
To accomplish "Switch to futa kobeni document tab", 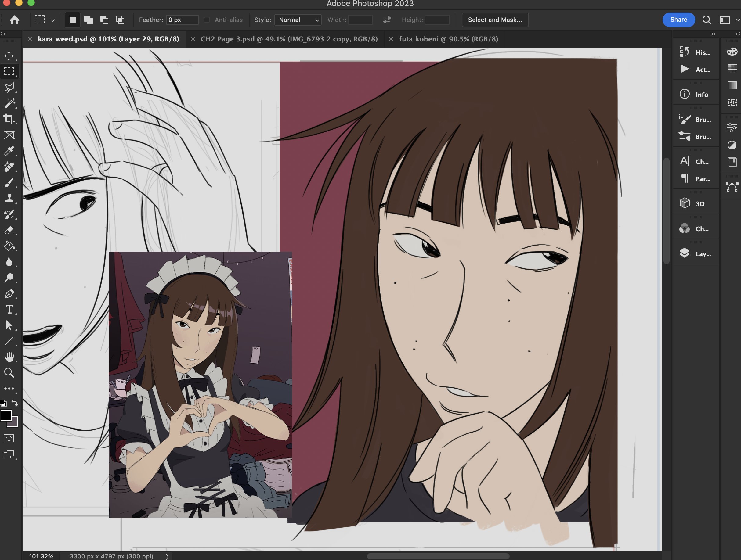I will [448, 39].
